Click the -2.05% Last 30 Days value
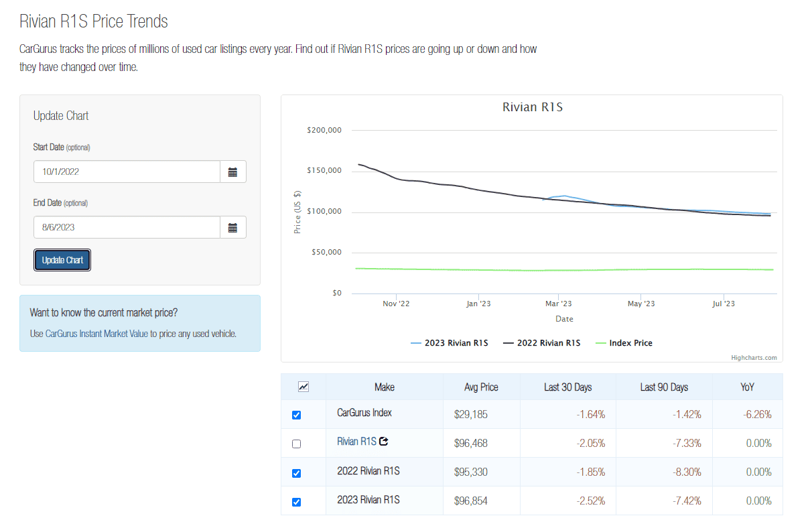Image resolution: width=812 pixels, height=524 pixels. coord(590,443)
